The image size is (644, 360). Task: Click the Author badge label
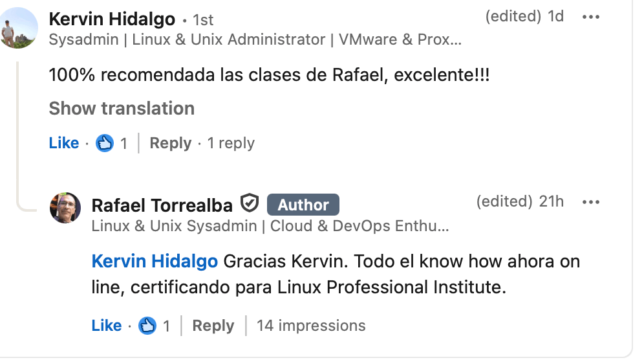[303, 205]
